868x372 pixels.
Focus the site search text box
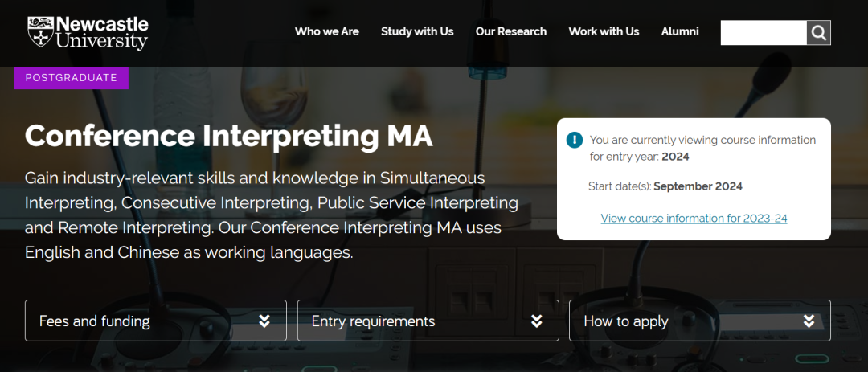coord(764,33)
